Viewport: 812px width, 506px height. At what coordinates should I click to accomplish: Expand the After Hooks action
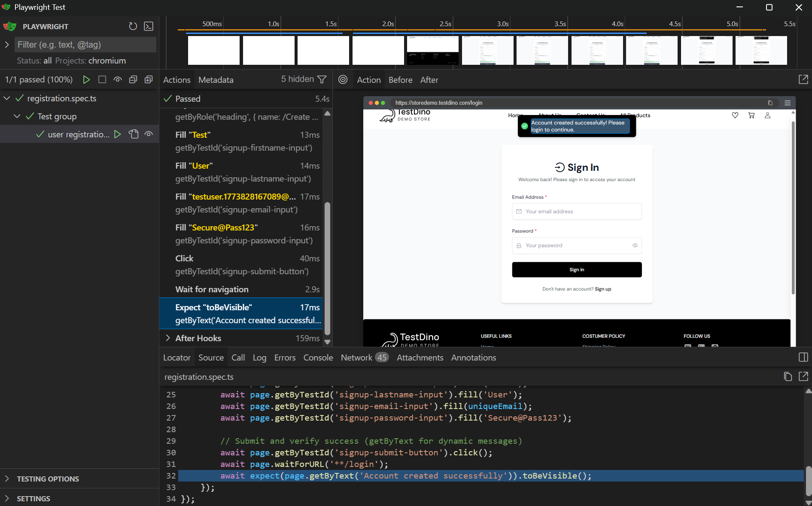168,338
